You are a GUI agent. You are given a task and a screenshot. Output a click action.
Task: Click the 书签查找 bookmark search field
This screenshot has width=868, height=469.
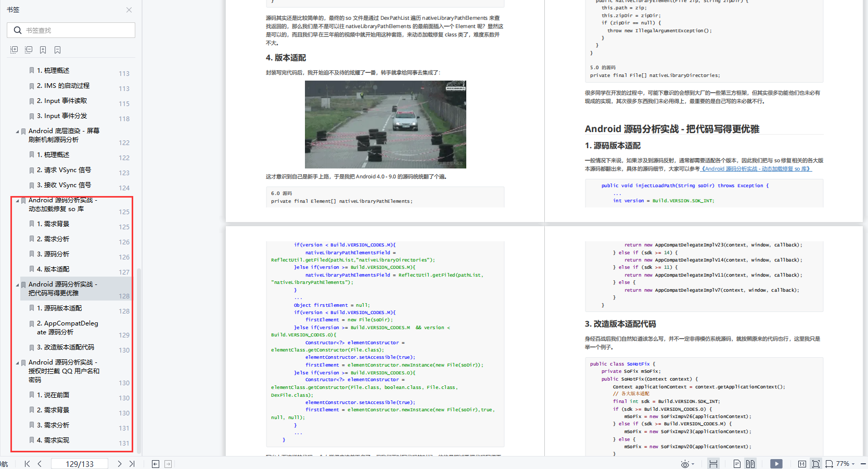tap(71, 30)
